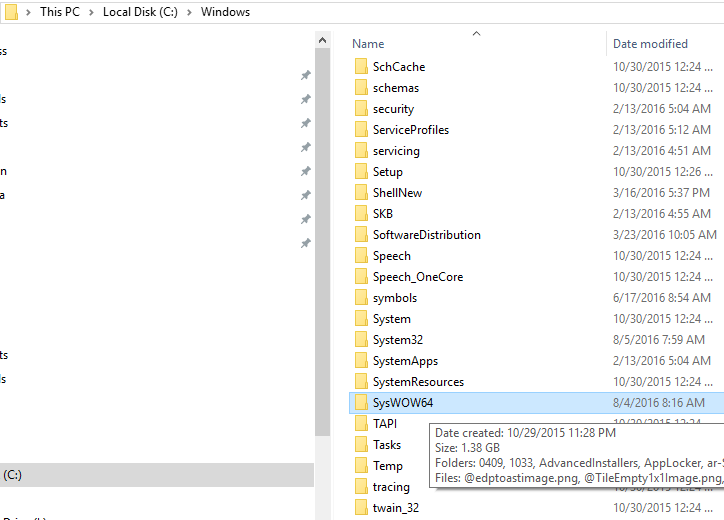
Task: Click the date 8/5/2016 7:59 AM for System32
Action: [x=659, y=340]
